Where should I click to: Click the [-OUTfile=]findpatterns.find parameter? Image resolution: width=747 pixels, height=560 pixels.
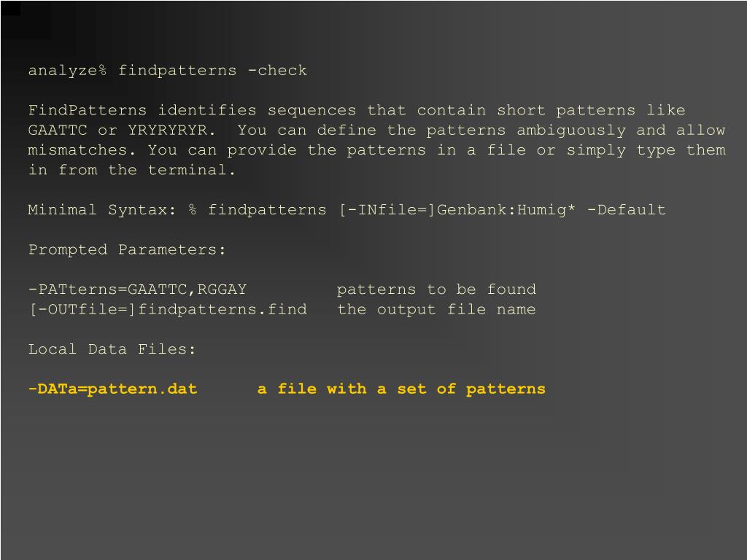click(x=168, y=309)
